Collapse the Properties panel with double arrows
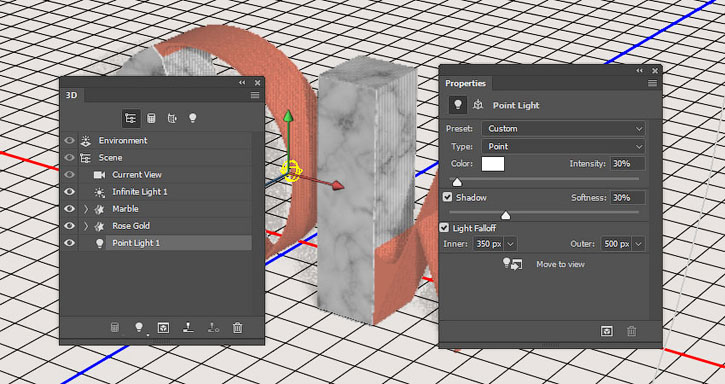 click(639, 71)
